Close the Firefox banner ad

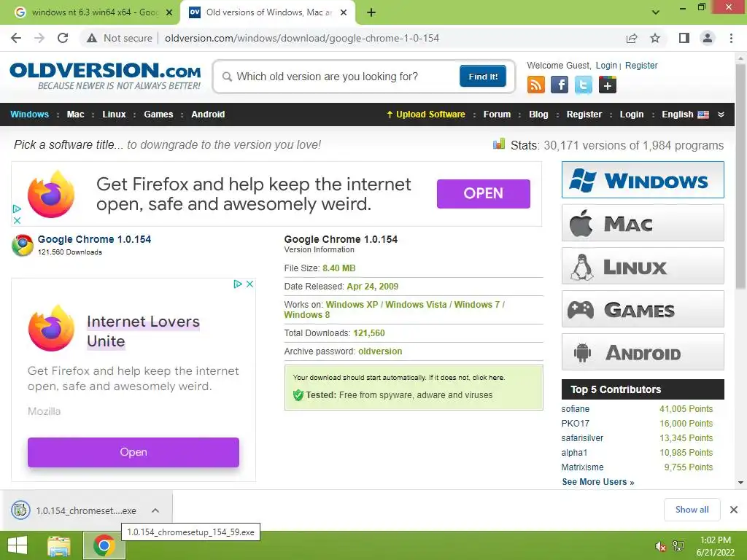pos(18,220)
